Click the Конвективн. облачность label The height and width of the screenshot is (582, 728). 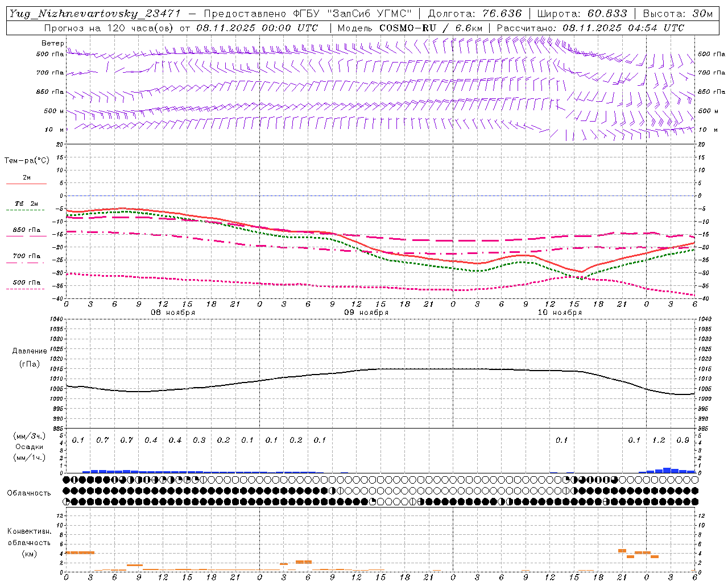click(29, 537)
